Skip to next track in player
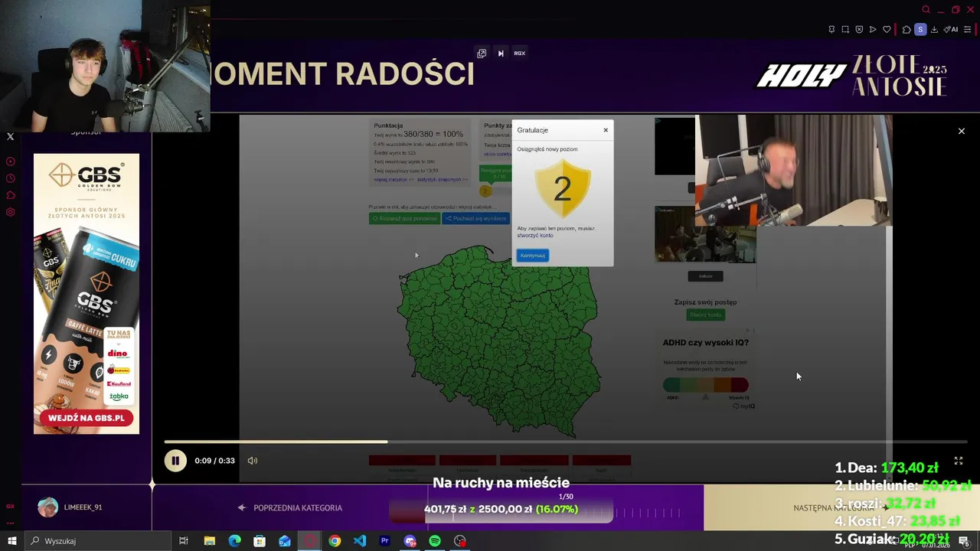Screen dimensions: 980x551 501,53
